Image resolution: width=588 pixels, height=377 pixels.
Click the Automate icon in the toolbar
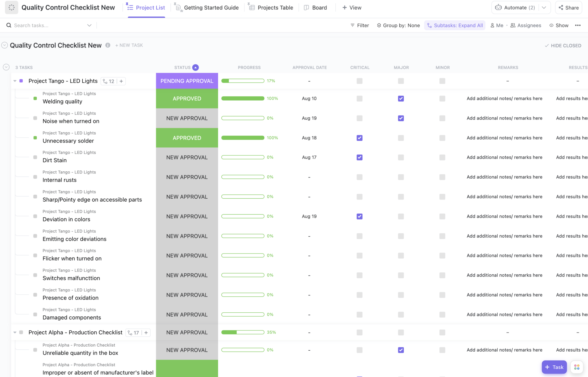tap(499, 8)
